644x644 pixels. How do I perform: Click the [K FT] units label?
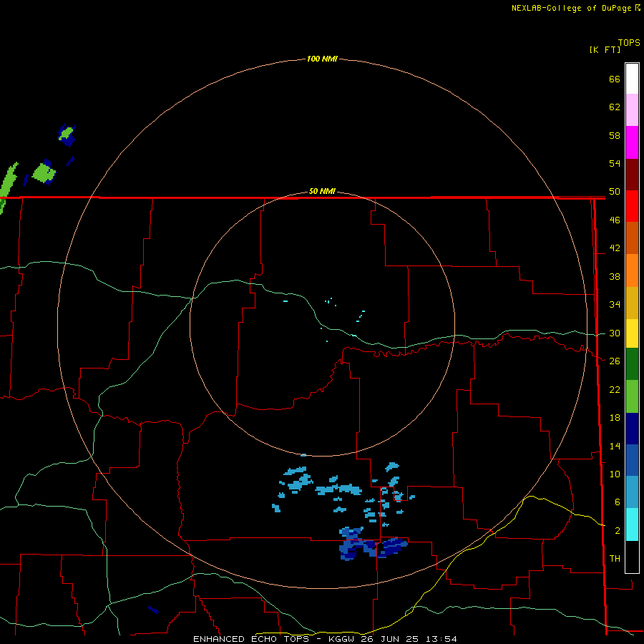click(x=605, y=49)
